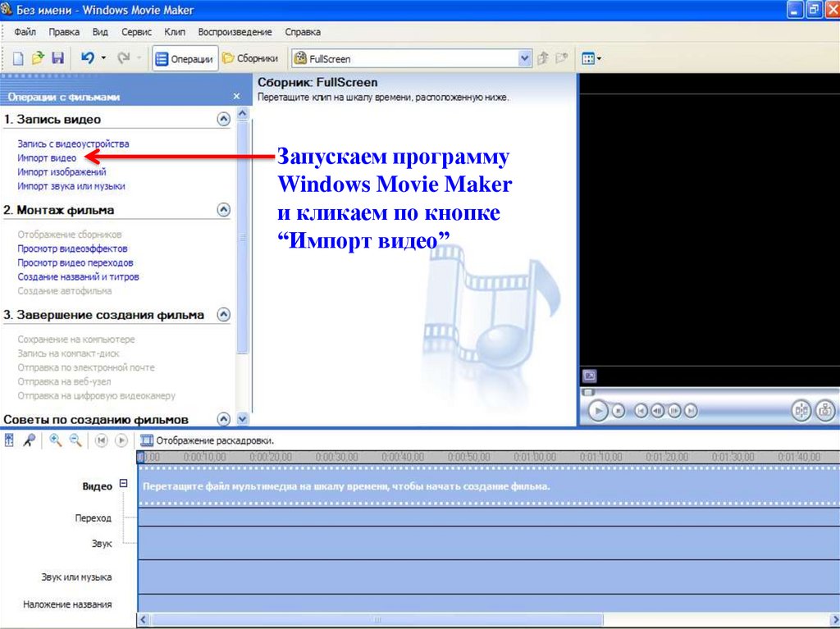
Task: Zoom in on the timeline with the magnifier plus icon
Action: pos(56,440)
